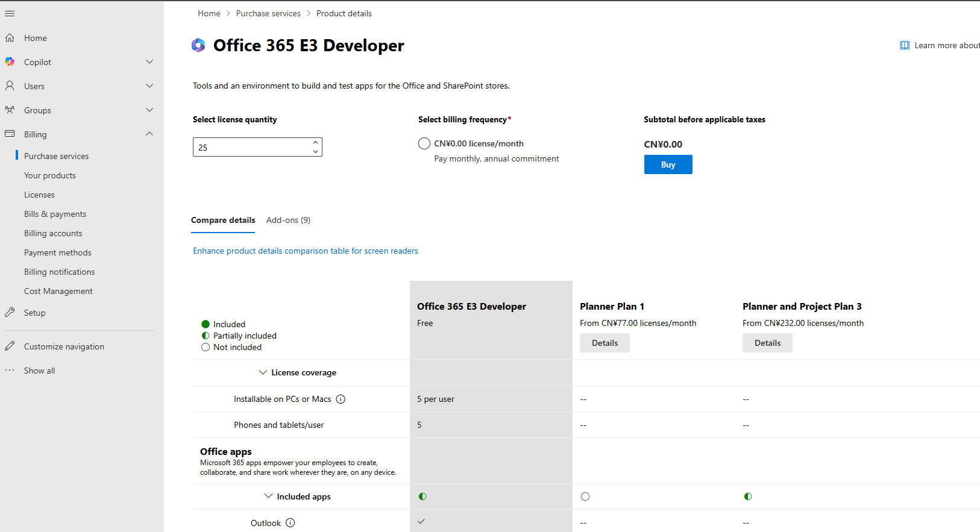This screenshot has height=532, width=980.
Task: Collapse the Billing section chevron
Action: 149,134
